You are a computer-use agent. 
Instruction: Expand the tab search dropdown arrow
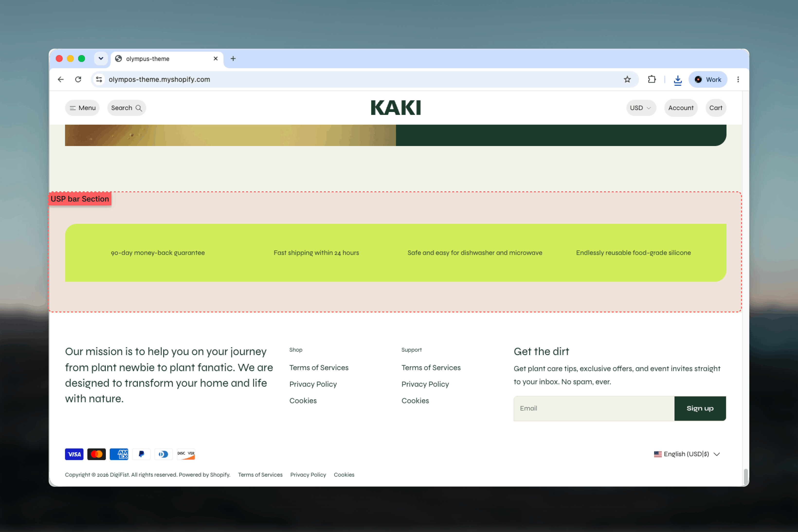(x=101, y=59)
